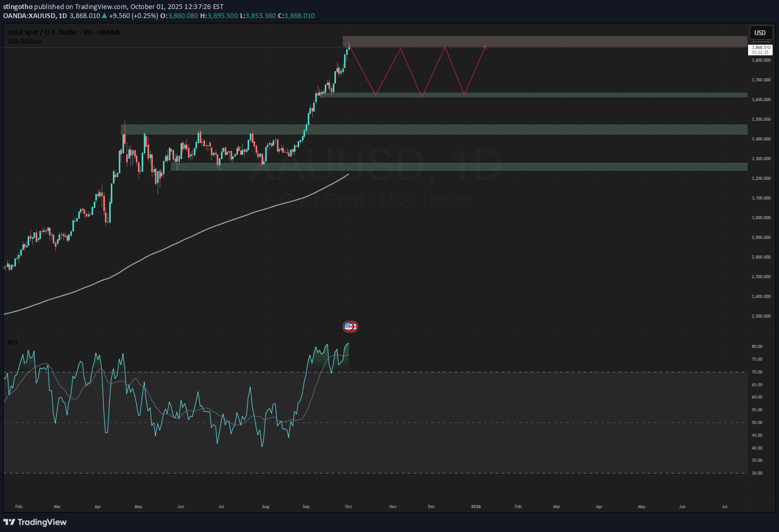Click the 3,000.000 price scale label
This screenshot has width=779, height=532.
pos(761,218)
